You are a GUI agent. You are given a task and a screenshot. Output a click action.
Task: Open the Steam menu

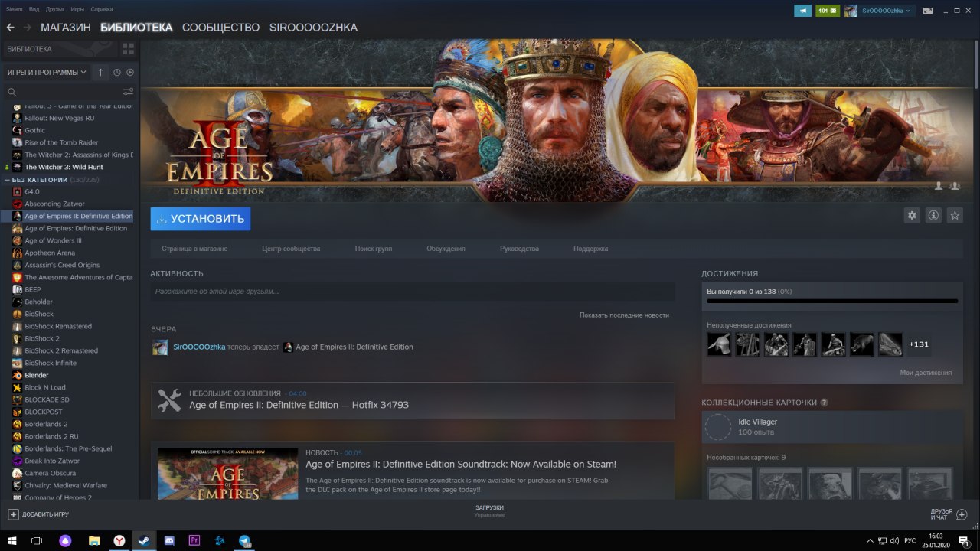point(15,9)
